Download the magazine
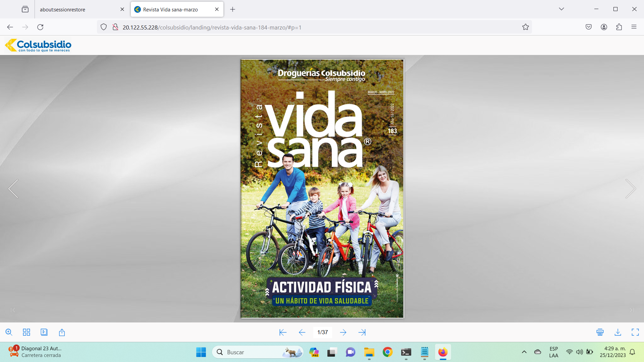644x362 pixels. click(x=618, y=332)
